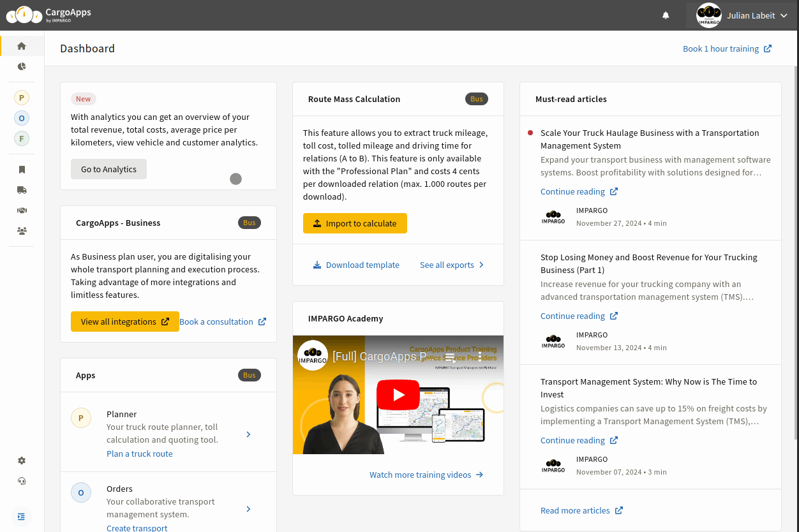Open Watch more training videos link
The height and width of the screenshot is (532, 799).
coord(426,475)
